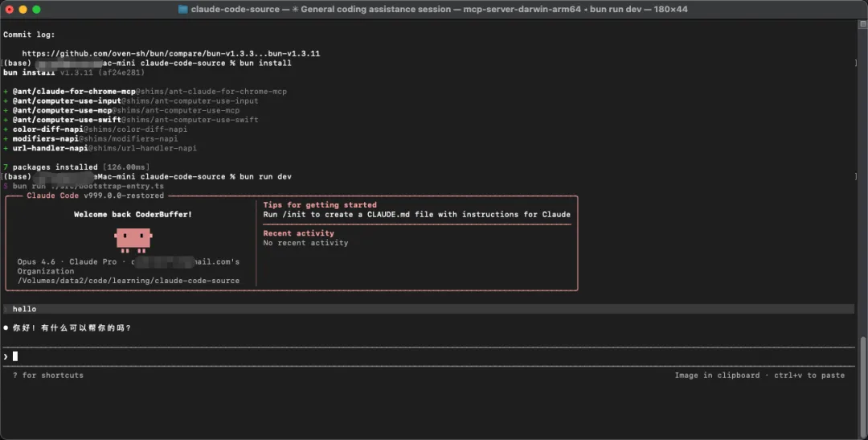The height and width of the screenshot is (440, 868).
Task: Click the window title text
Action: (x=439, y=9)
